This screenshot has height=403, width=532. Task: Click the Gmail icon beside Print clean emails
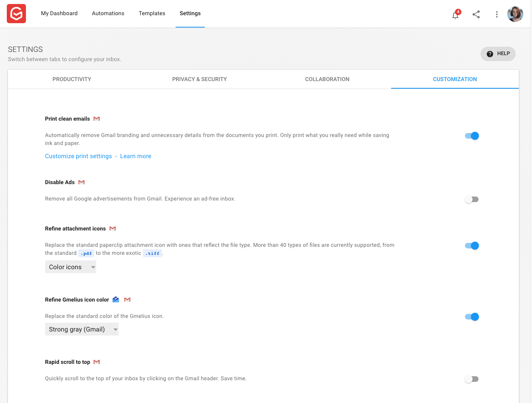(x=97, y=118)
